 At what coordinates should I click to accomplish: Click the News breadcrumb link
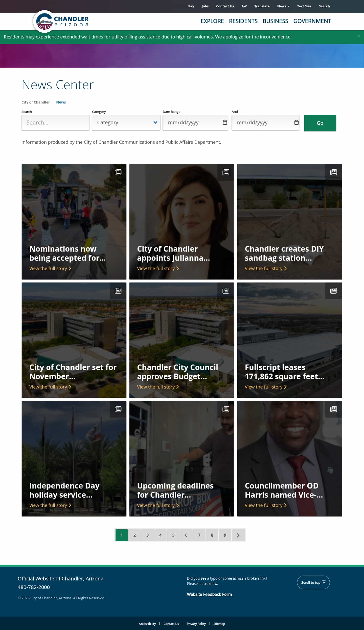(x=61, y=102)
